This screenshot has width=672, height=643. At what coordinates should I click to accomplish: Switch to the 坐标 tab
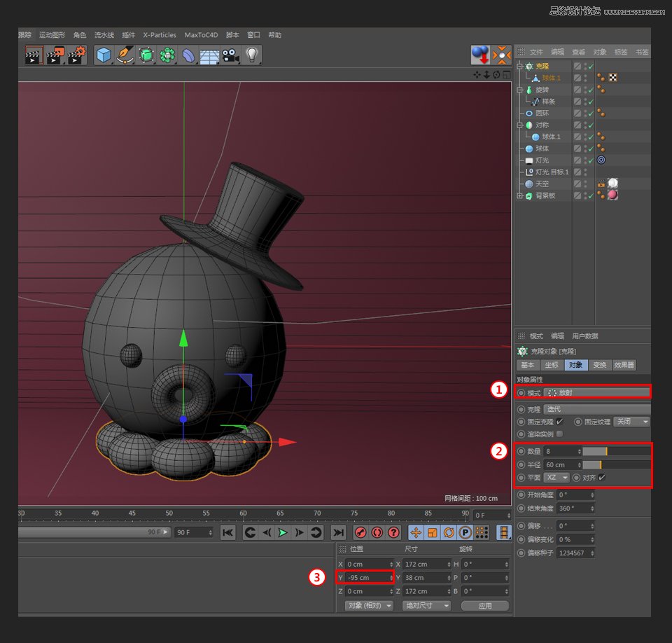click(552, 365)
